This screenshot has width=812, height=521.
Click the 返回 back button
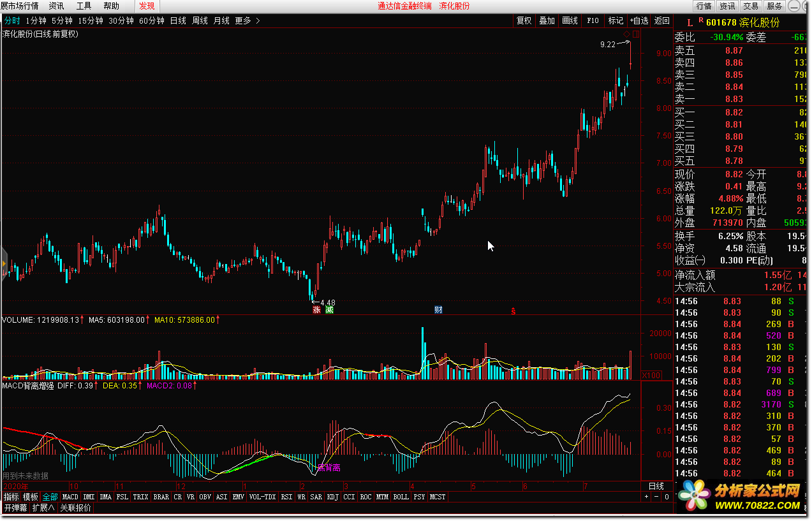[661, 20]
